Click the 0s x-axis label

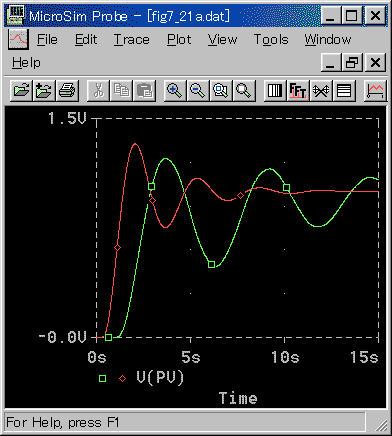click(97, 357)
